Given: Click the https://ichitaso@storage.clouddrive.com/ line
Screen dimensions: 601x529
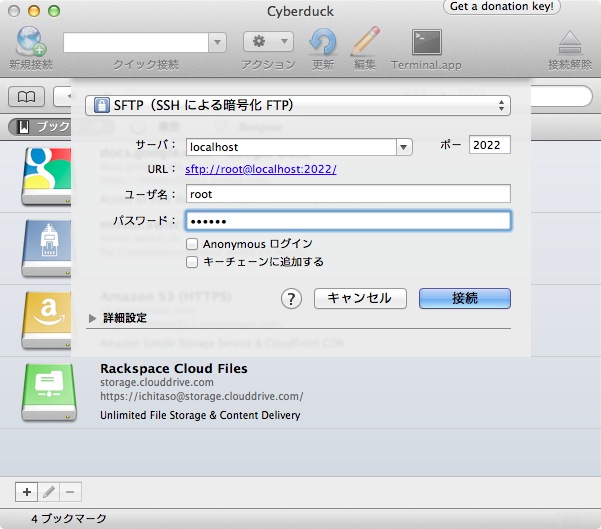Looking at the screenshot, I should click(202, 396).
